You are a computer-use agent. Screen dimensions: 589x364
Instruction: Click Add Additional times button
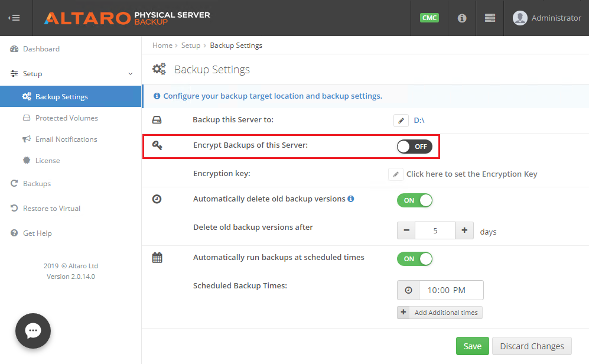click(440, 313)
